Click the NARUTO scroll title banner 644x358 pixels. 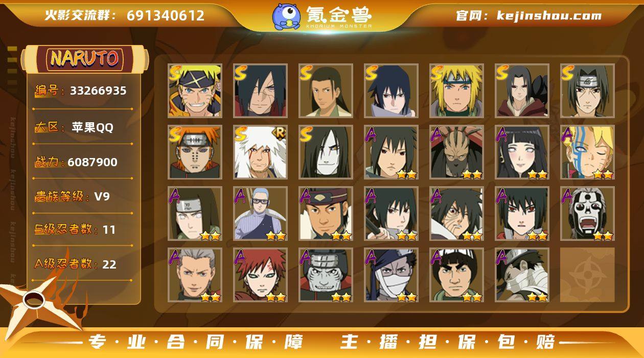pos(85,59)
